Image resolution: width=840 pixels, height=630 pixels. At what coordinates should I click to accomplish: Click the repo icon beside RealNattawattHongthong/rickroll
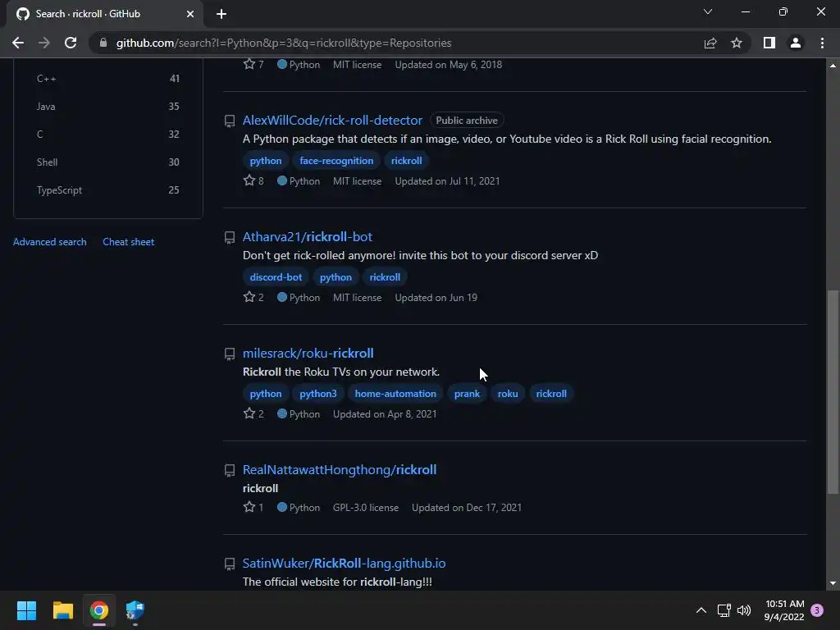230,470
